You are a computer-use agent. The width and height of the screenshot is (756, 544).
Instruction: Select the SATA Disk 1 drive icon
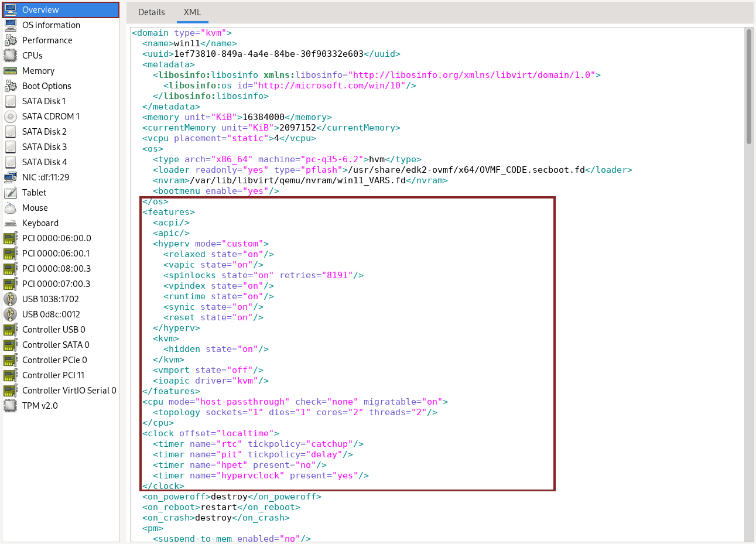(x=11, y=101)
